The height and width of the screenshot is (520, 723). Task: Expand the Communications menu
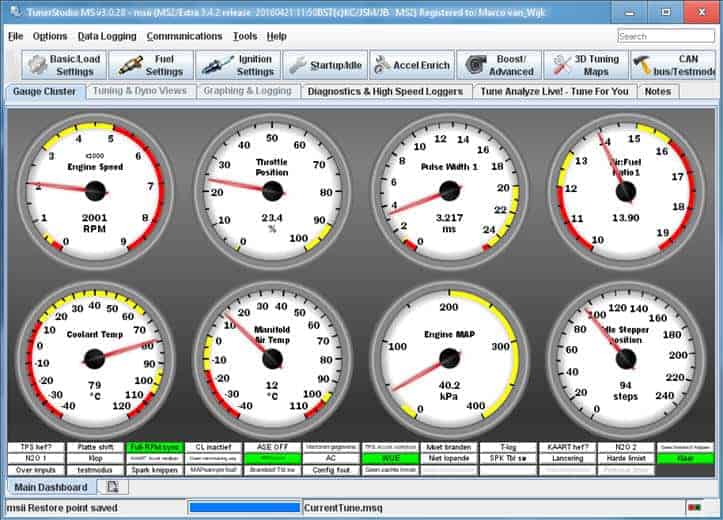(184, 36)
